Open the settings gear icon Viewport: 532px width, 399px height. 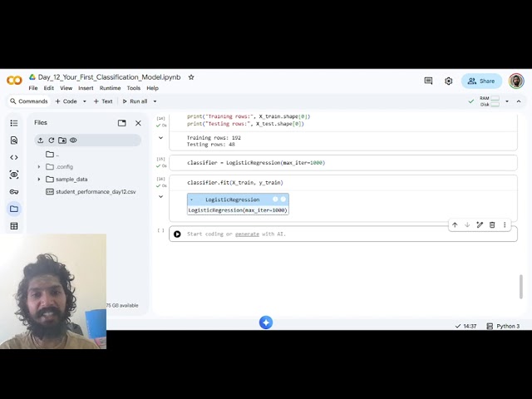(449, 81)
